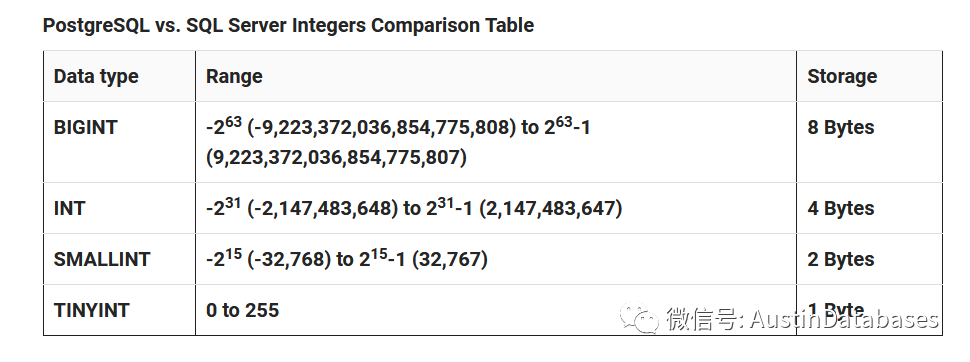Select the Data type column header
Viewport: 970px width, 362px height.
point(119,76)
